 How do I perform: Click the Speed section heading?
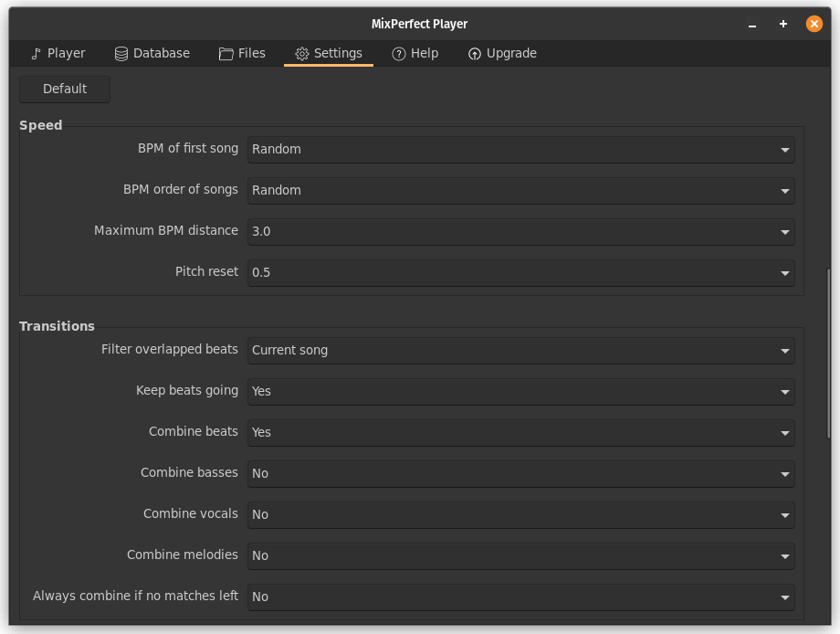point(41,125)
